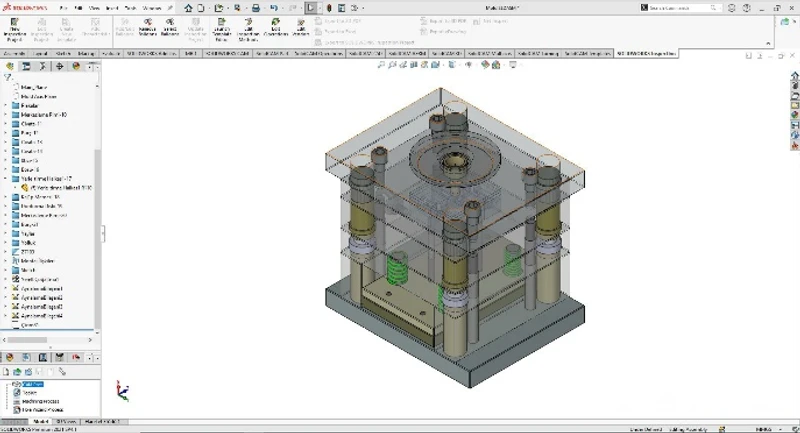
Task: Toggle Hide/Show Items in the view toolbar
Action: coord(468,65)
